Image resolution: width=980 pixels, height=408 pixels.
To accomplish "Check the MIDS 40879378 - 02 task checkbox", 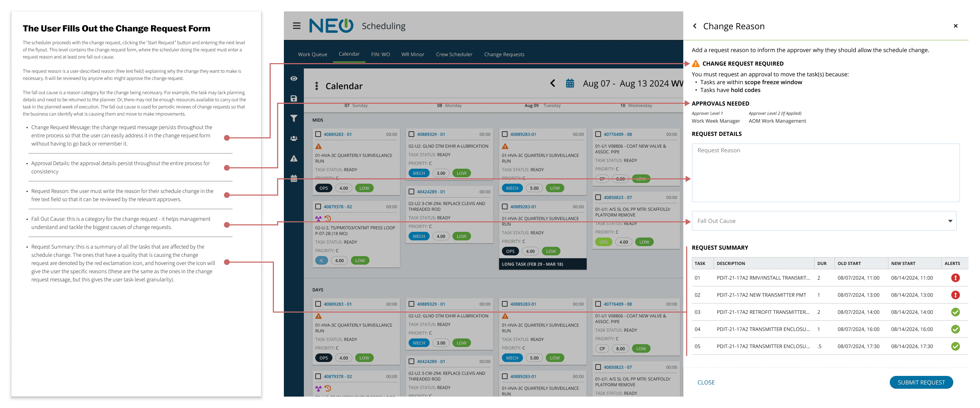I will click(318, 206).
